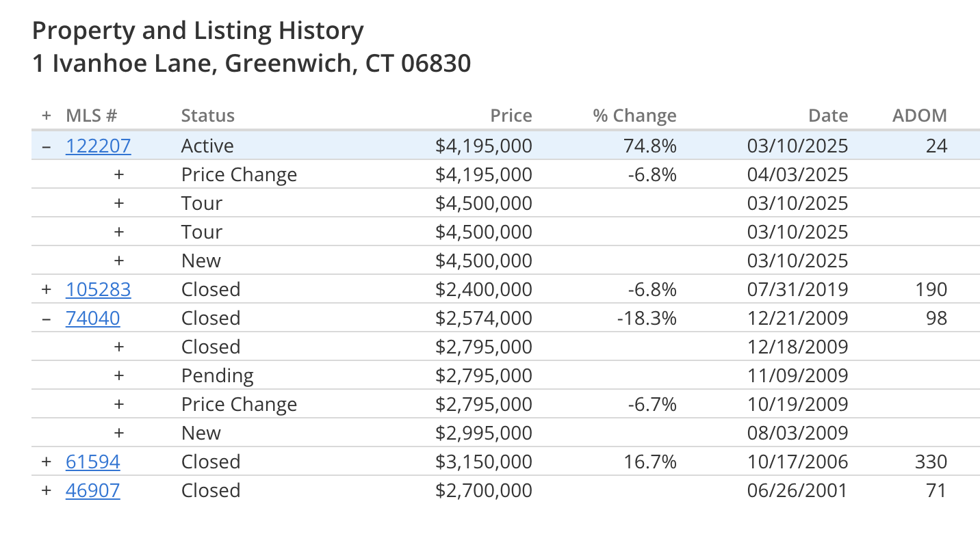This screenshot has height=547, width=980.
Task: Expand listing 46907 with plus icon
Action: point(47,490)
